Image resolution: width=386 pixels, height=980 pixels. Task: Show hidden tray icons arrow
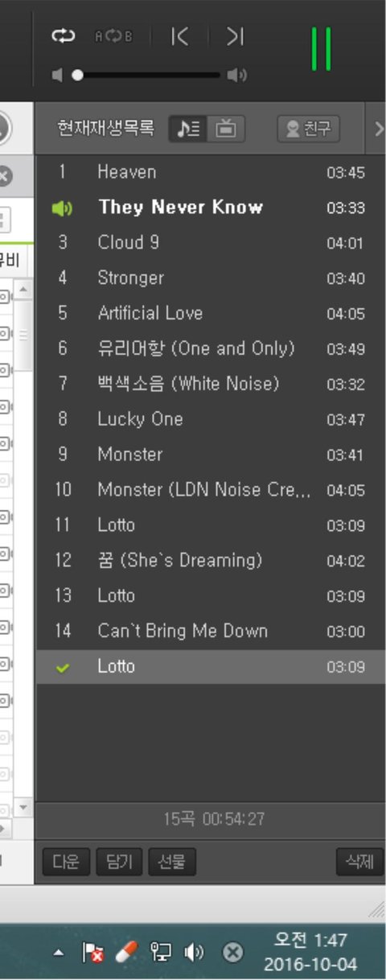[59, 953]
